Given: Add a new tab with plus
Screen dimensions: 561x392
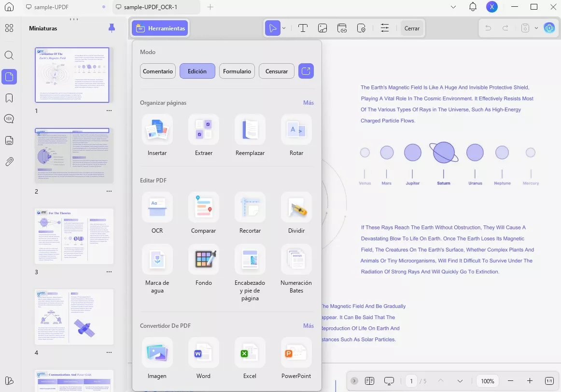Looking at the screenshot, I should 210,7.
